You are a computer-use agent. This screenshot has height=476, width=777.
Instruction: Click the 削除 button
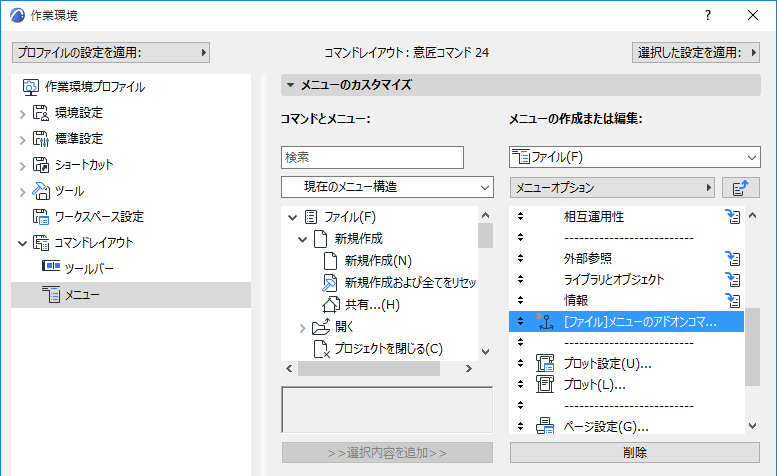tap(635, 452)
